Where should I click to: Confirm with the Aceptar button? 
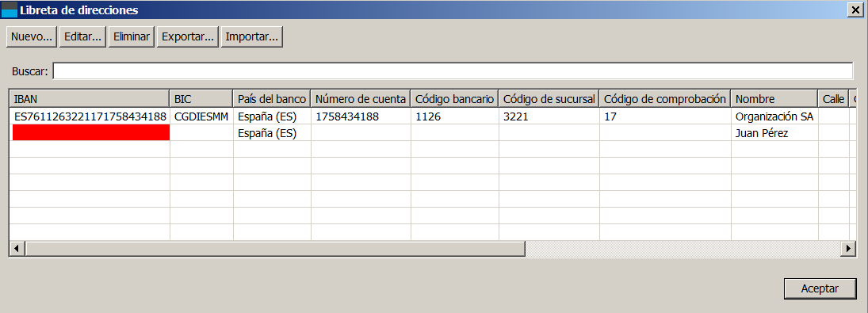point(820,288)
